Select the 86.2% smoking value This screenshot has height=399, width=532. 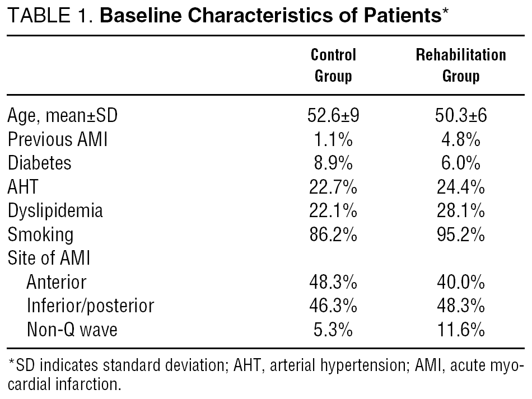(333, 234)
